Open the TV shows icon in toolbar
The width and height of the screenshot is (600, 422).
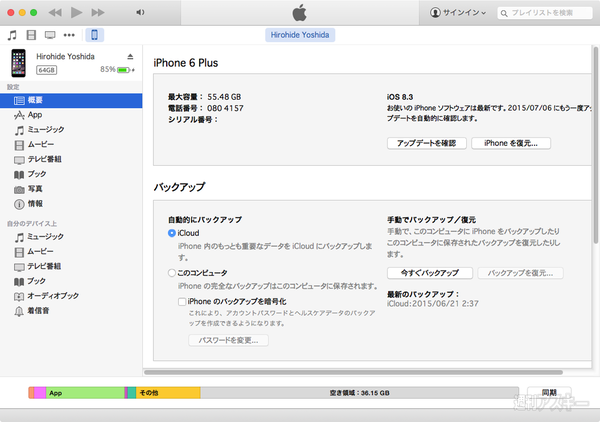(x=50, y=35)
